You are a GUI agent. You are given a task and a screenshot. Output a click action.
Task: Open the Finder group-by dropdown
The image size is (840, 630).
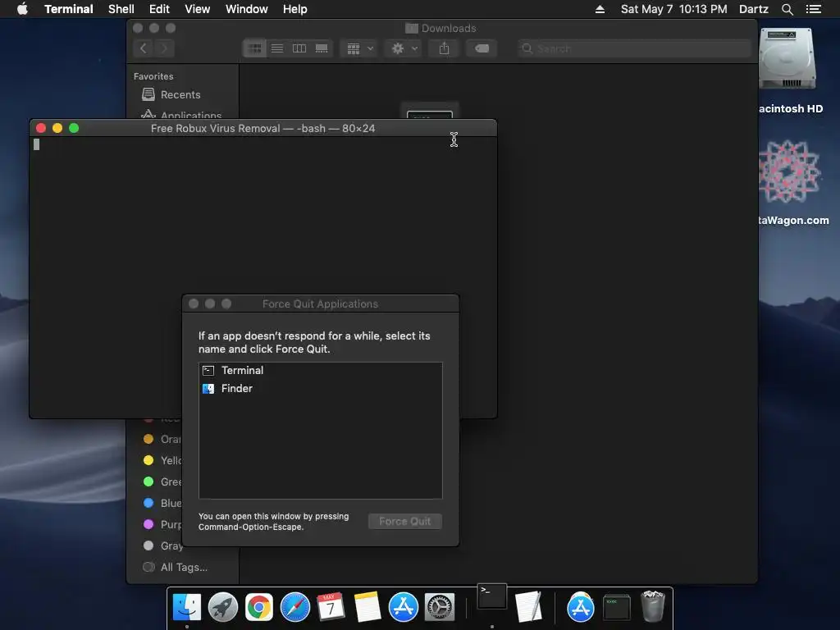coord(359,48)
